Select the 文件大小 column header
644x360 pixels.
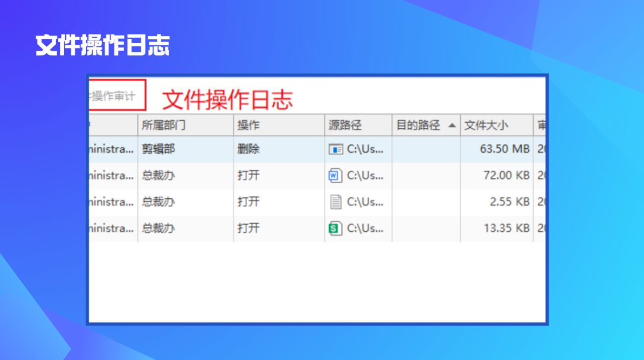486,126
